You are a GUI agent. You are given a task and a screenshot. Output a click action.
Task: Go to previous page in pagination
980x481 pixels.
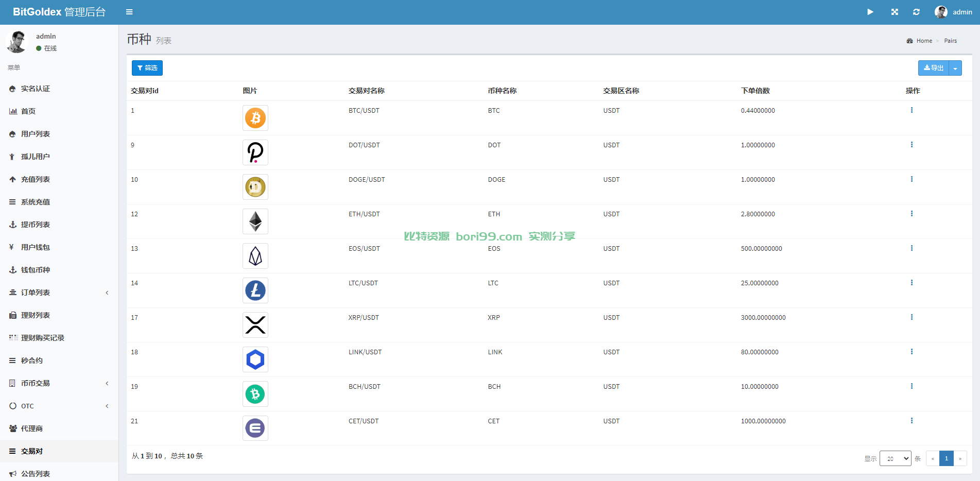933,458
